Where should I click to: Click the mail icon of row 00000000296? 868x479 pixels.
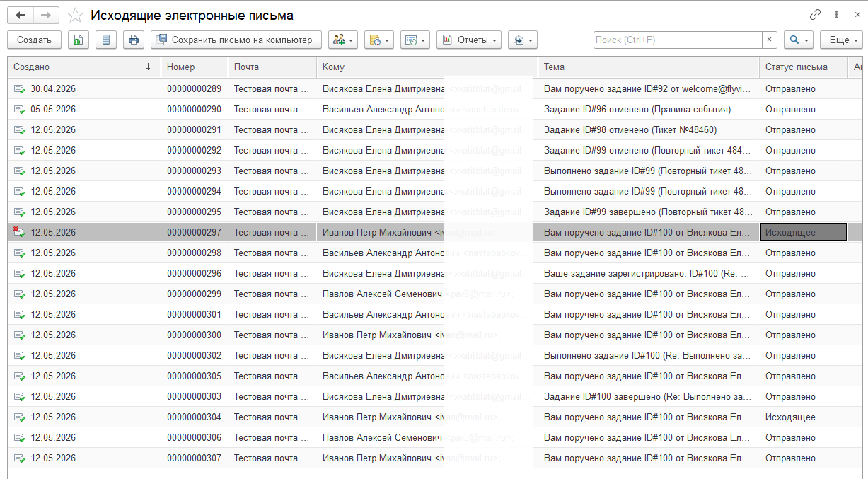coord(19,274)
